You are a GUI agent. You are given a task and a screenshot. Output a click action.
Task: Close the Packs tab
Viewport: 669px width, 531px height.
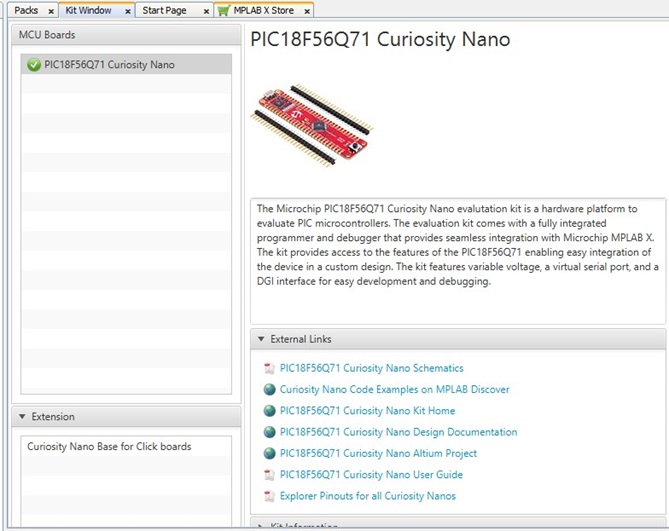[x=51, y=12]
